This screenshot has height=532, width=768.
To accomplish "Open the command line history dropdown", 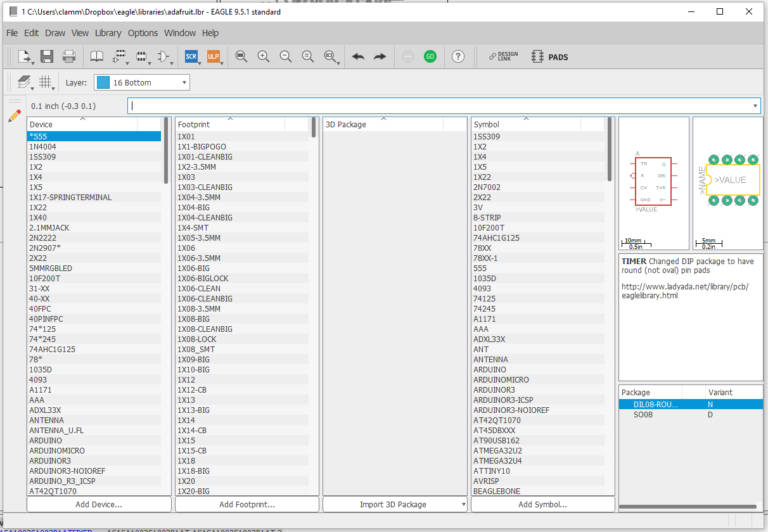I will coord(755,105).
